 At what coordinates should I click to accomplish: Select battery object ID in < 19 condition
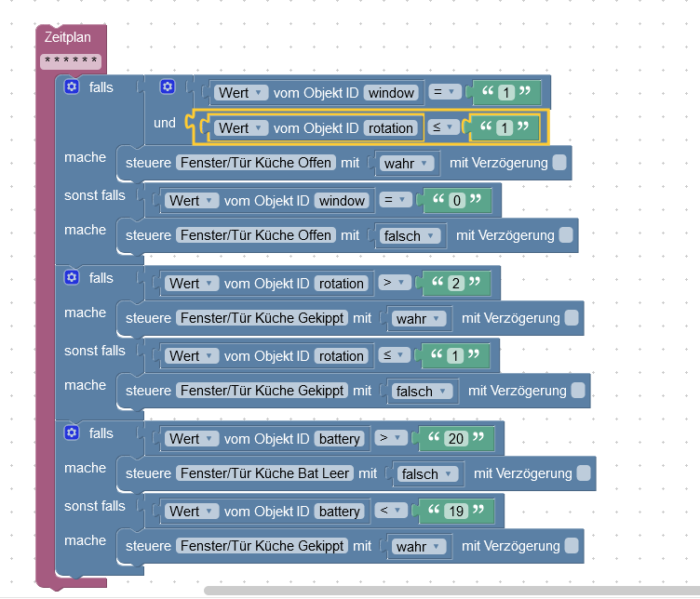click(x=339, y=511)
